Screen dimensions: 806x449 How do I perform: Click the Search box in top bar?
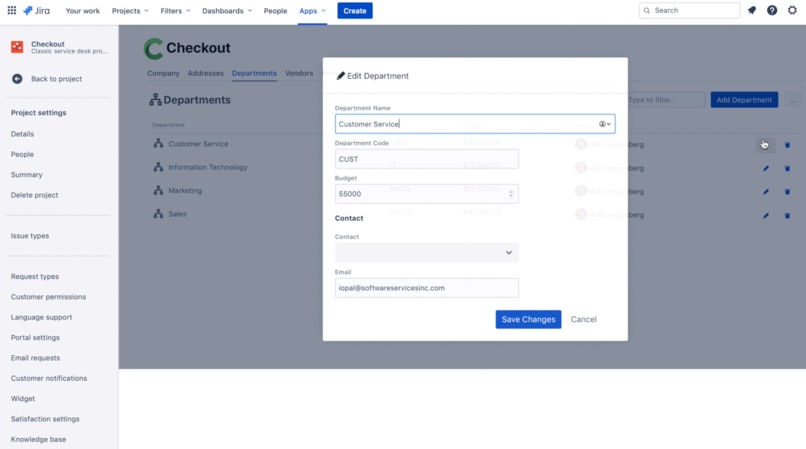click(689, 10)
